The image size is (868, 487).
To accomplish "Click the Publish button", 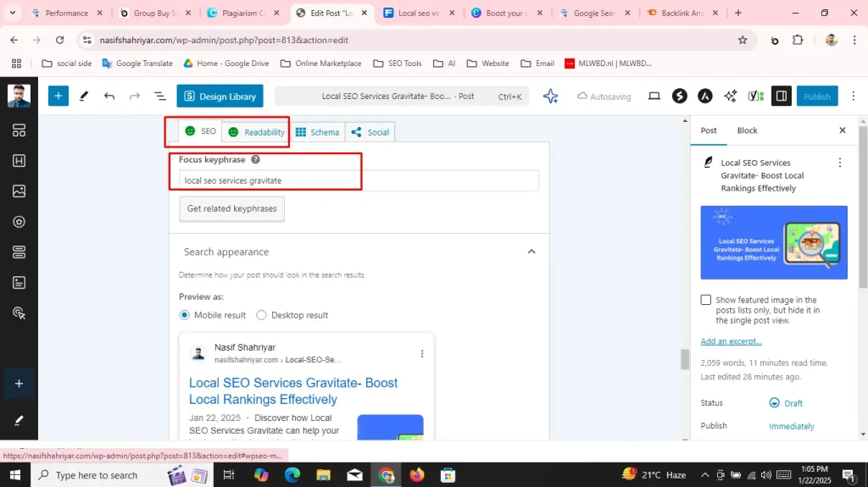I will [816, 97].
